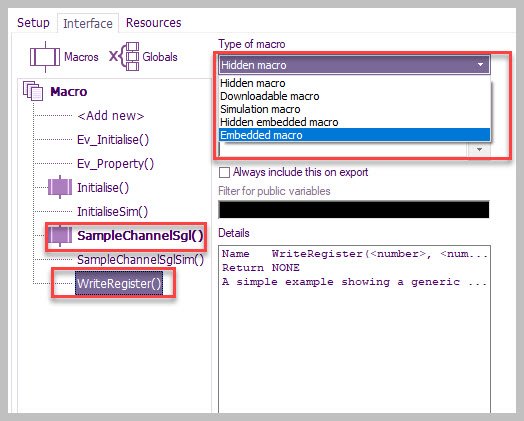Click the <Add new> macro entry
524x421 pixels.
pos(111,116)
